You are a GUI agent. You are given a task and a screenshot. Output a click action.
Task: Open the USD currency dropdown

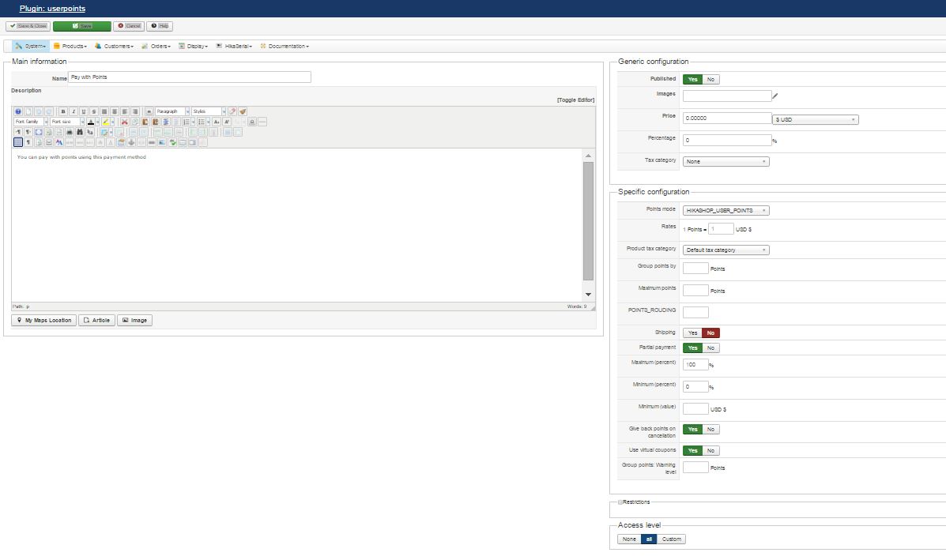(x=816, y=119)
